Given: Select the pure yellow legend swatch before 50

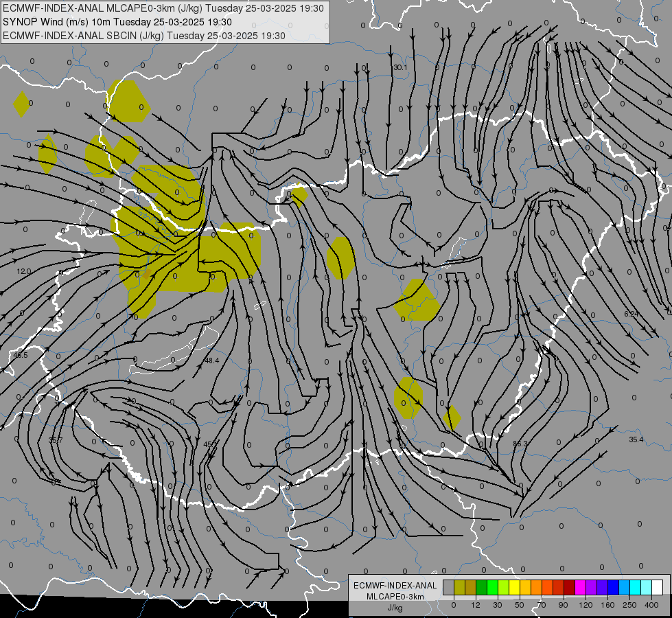Looking at the screenshot, I should (x=515, y=587).
